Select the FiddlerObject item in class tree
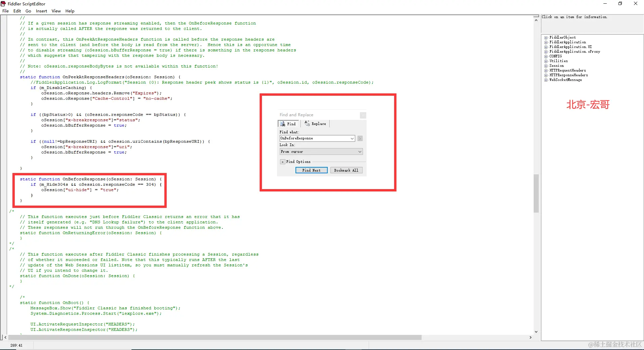644x350 pixels. [562, 38]
